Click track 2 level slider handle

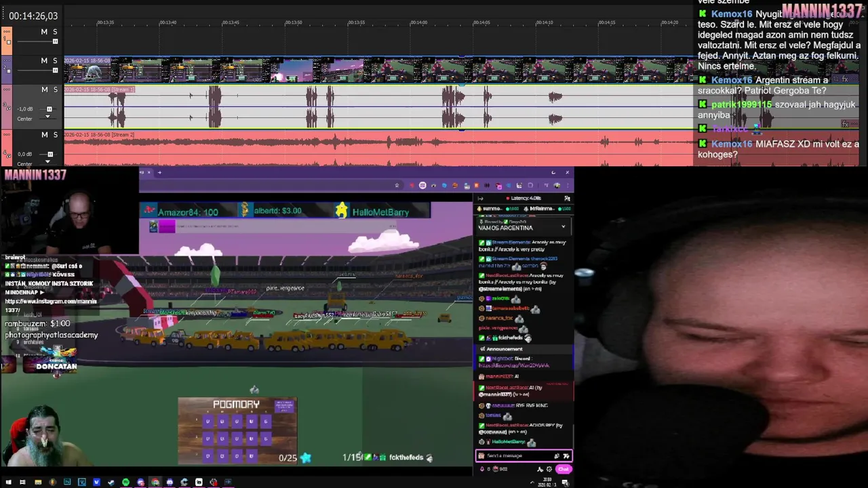coord(55,70)
